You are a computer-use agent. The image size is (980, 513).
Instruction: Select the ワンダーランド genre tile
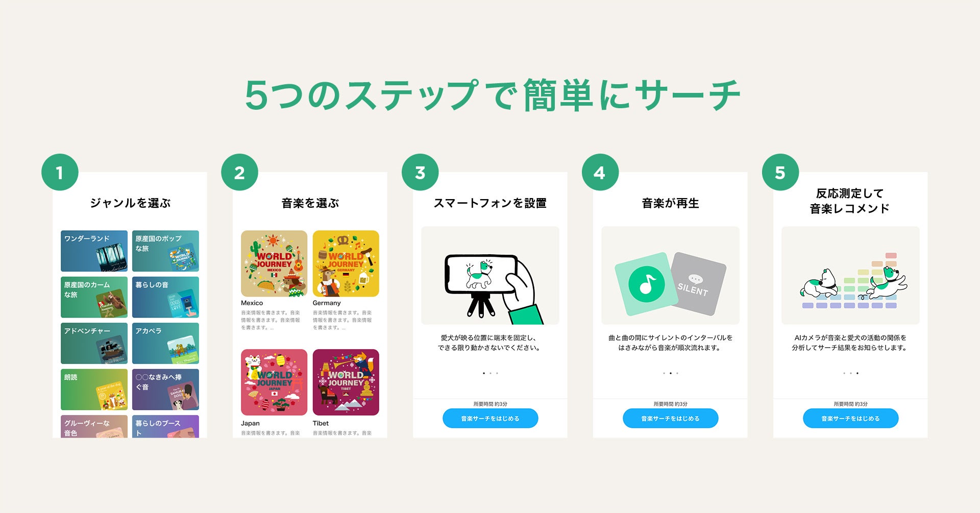[x=94, y=251]
